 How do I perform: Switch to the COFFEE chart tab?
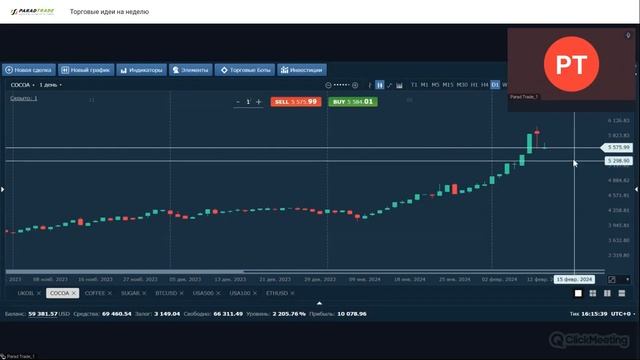(x=95, y=293)
